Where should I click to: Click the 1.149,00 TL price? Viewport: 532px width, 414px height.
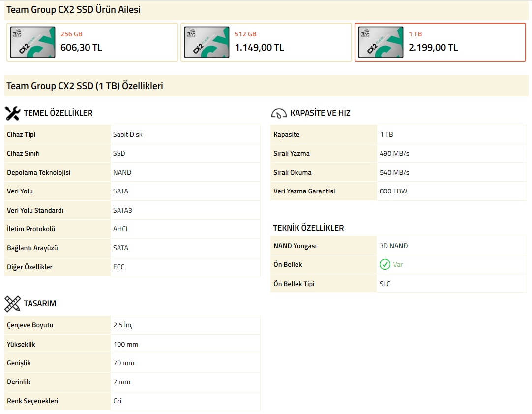(x=259, y=48)
